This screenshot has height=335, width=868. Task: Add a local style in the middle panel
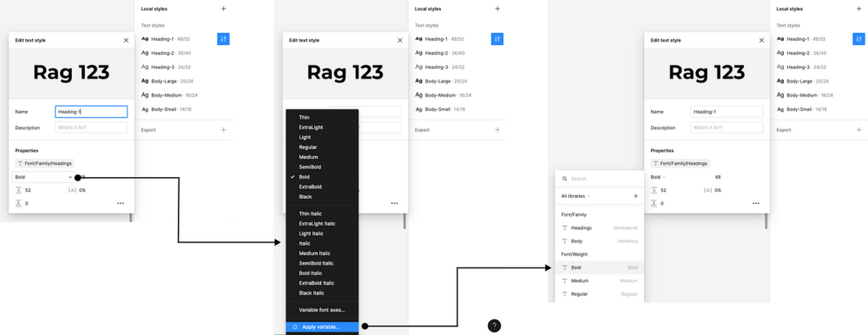coord(497,9)
